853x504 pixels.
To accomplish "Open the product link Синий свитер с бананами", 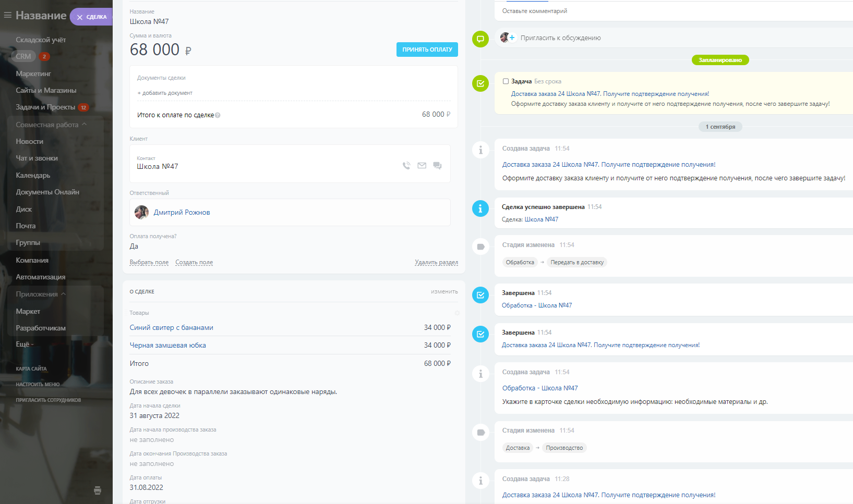I will point(171,327).
